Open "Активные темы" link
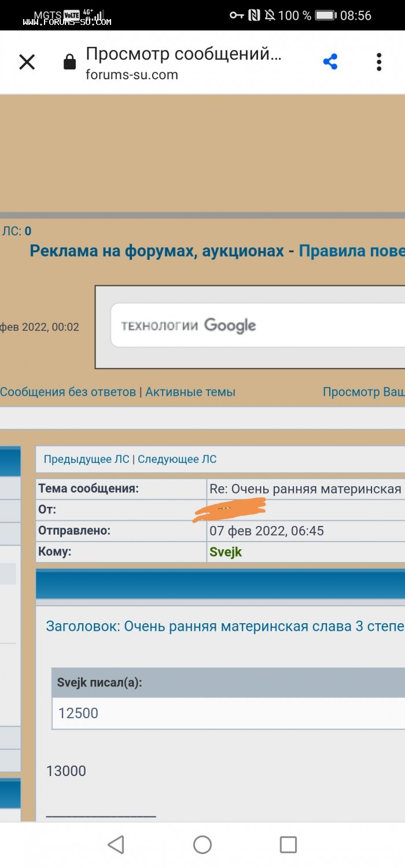The width and height of the screenshot is (405, 868). [190, 392]
